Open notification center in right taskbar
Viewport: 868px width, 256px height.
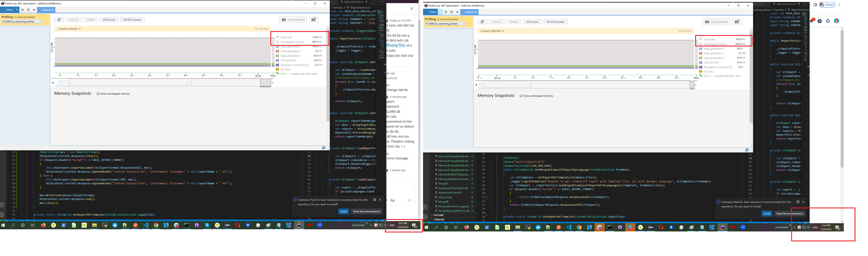pyautogui.click(x=838, y=228)
